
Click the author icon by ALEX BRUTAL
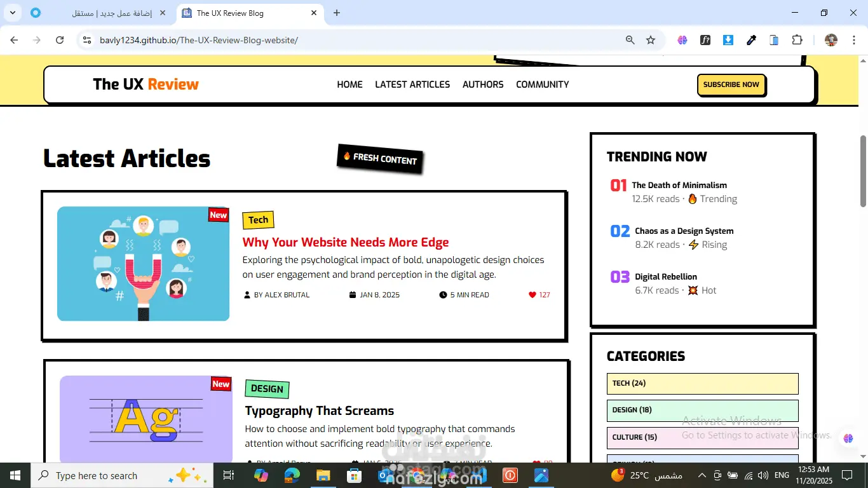coord(247,295)
